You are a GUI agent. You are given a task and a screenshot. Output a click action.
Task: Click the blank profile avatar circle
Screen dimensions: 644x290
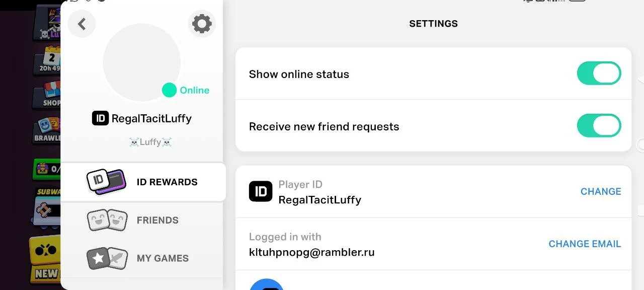(141, 62)
